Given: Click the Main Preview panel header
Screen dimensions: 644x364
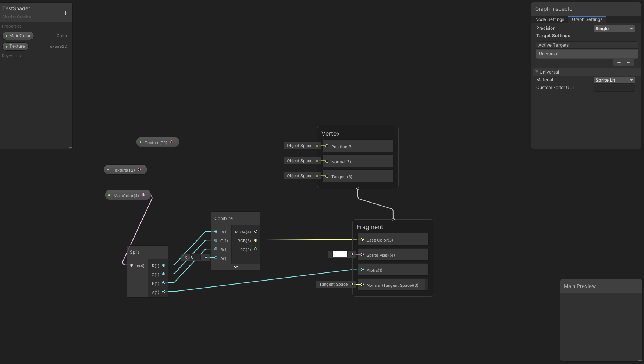Looking at the screenshot, I should pyautogui.click(x=601, y=286).
